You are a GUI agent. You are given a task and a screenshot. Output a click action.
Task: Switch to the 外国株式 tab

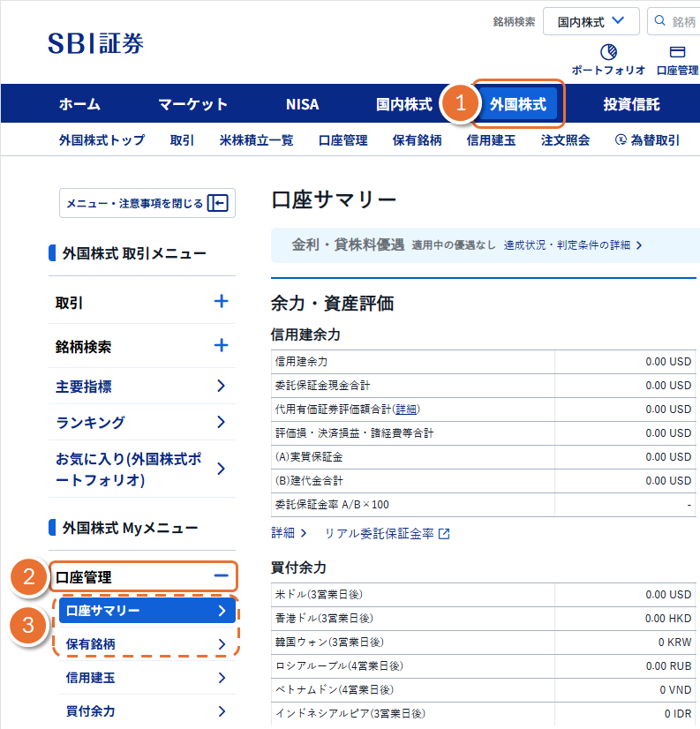pyautogui.click(x=517, y=104)
